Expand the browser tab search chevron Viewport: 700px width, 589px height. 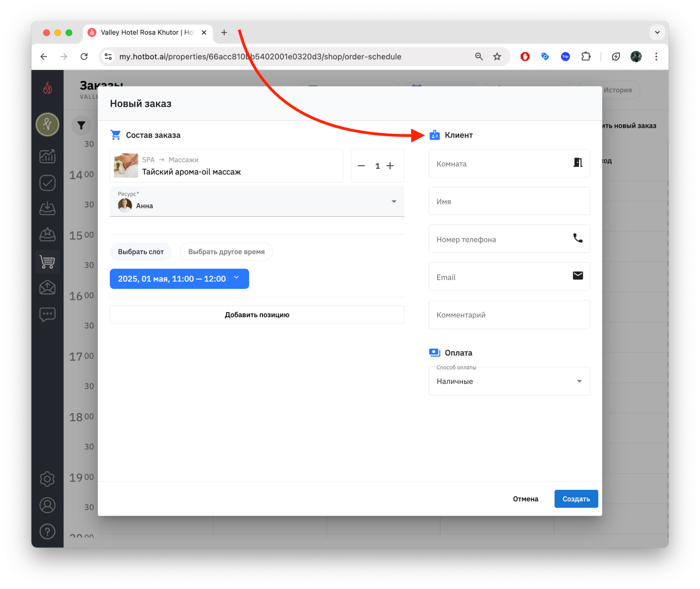[x=657, y=33]
